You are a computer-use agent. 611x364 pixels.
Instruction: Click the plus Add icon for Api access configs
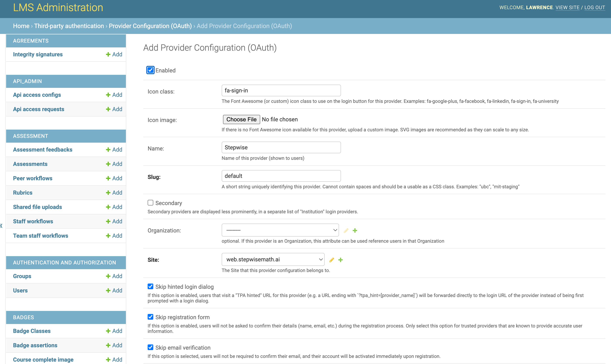(114, 95)
